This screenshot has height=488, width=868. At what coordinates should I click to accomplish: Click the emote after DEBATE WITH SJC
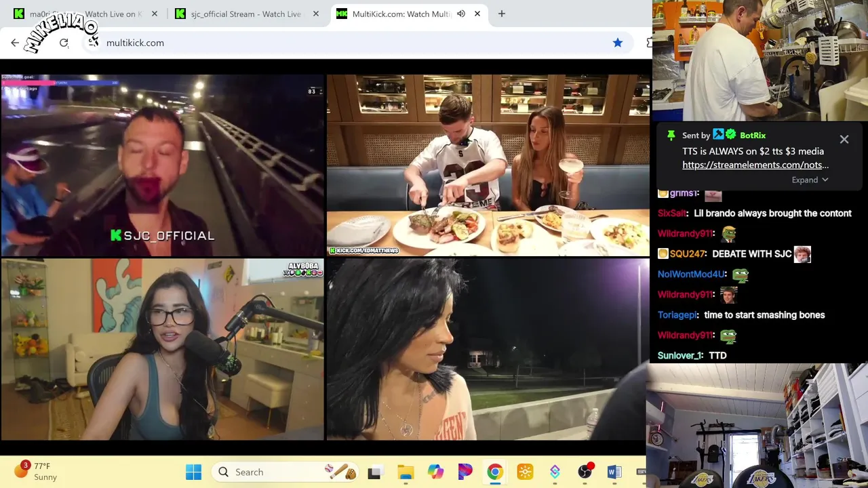(802, 253)
